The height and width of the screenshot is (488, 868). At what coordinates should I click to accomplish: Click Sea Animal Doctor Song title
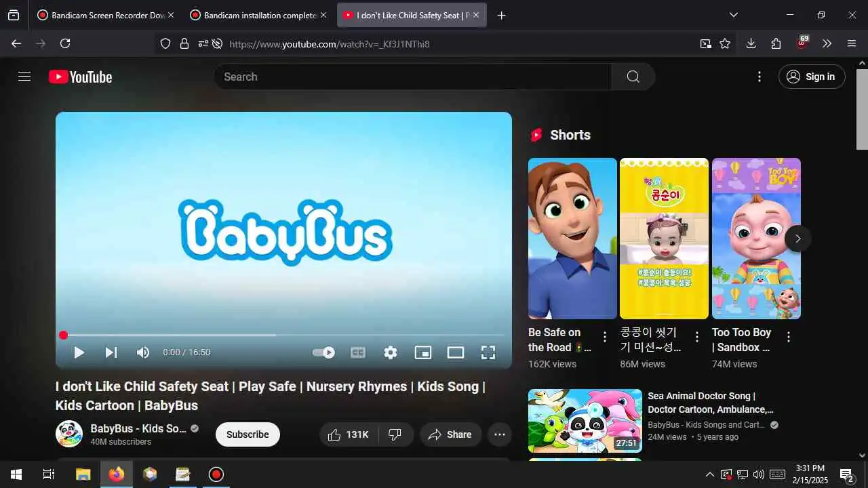710,403
